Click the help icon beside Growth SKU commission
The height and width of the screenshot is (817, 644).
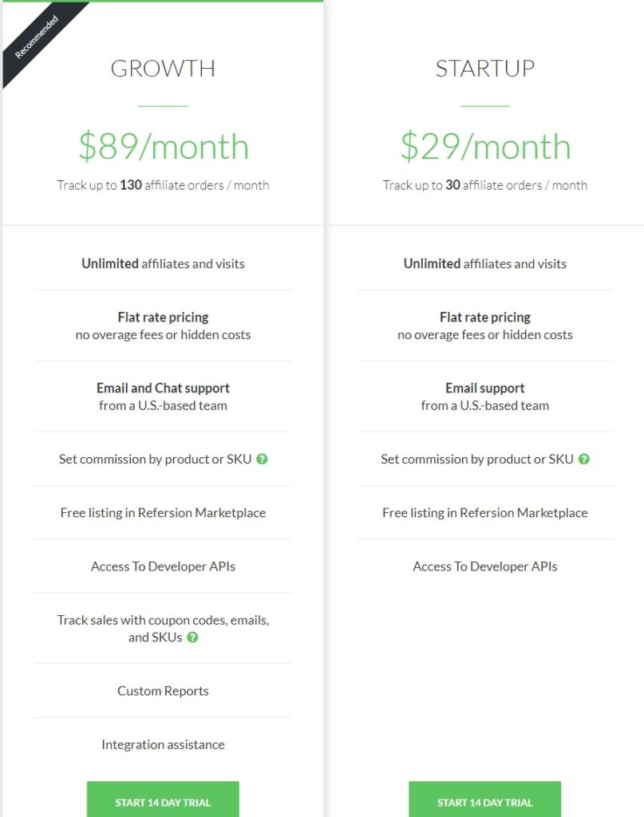262,459
